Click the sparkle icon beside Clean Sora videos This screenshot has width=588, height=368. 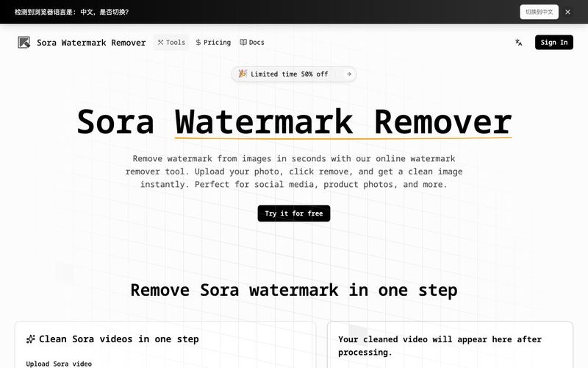pos(31,339)
